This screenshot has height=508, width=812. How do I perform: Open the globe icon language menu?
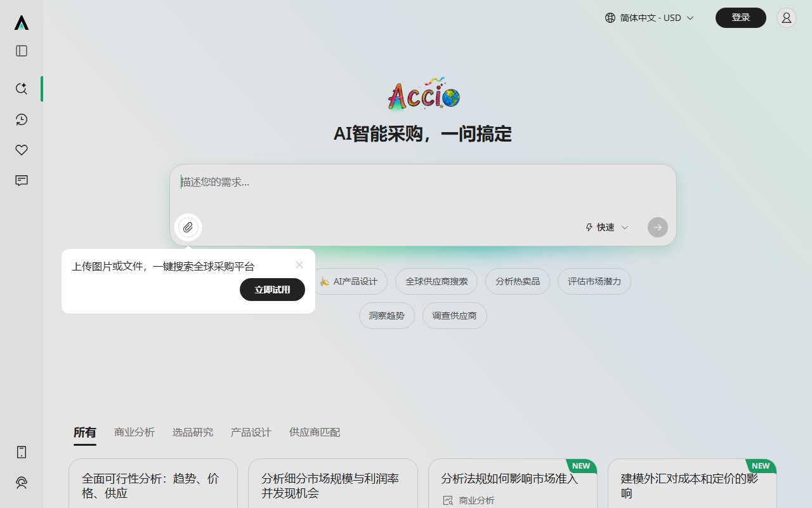(610, 18)
